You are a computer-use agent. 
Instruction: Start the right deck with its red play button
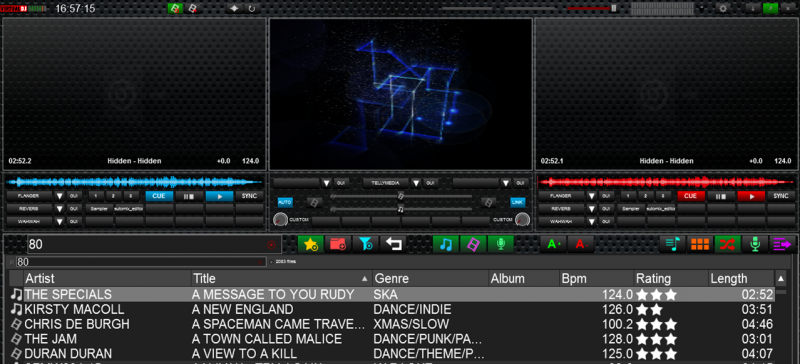[751, 196]
